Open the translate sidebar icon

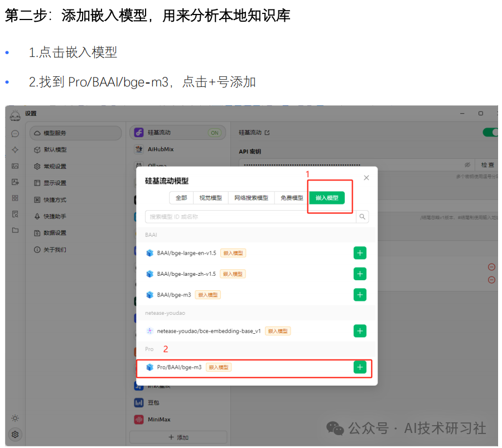point(15,182)
